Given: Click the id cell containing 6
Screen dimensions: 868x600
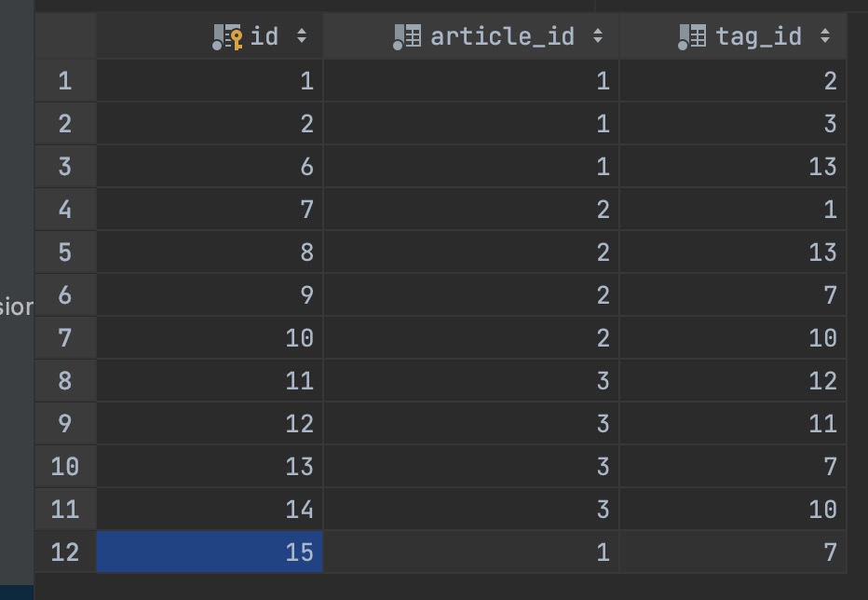Looking at the screenshot, I should coord(210,167).
